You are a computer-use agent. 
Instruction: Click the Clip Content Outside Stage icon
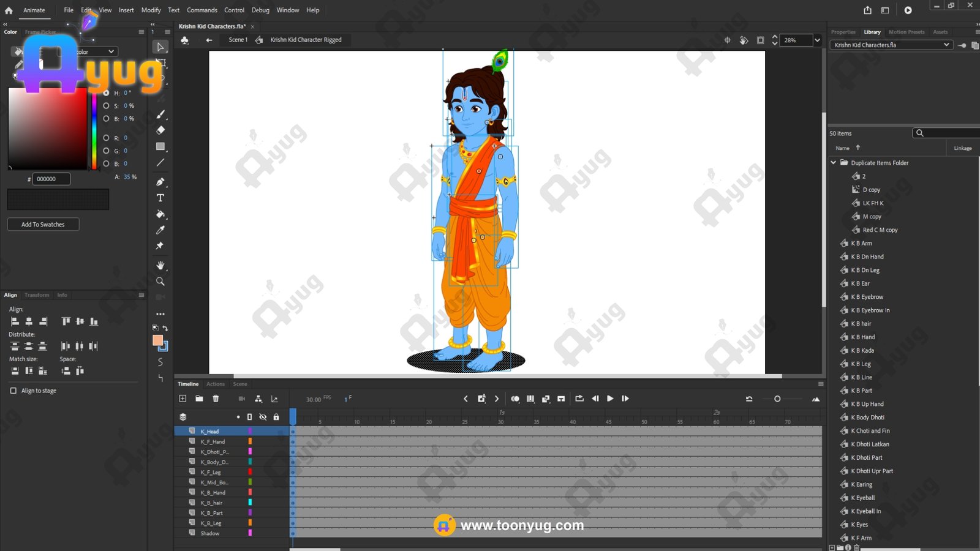(x=761, y=40)
